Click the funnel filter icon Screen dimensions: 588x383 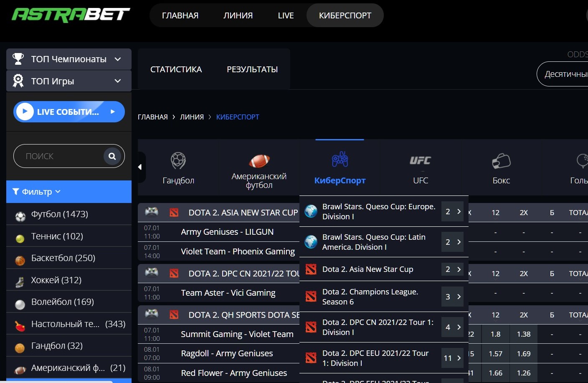pyautogui.click(x=16, y=192)
